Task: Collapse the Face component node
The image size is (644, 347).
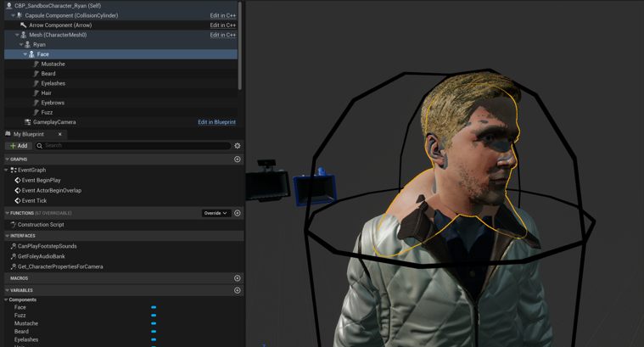Action: click(25, 54)
